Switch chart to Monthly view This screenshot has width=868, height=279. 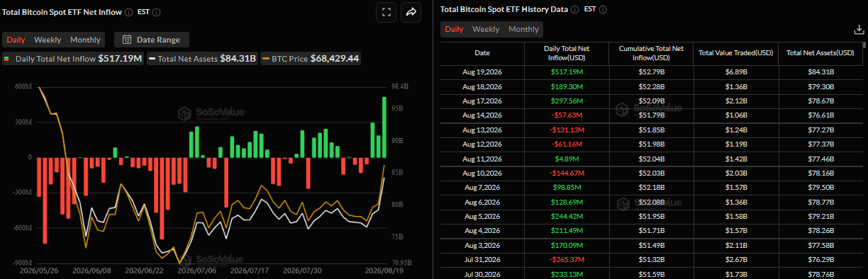click(85, 40)
